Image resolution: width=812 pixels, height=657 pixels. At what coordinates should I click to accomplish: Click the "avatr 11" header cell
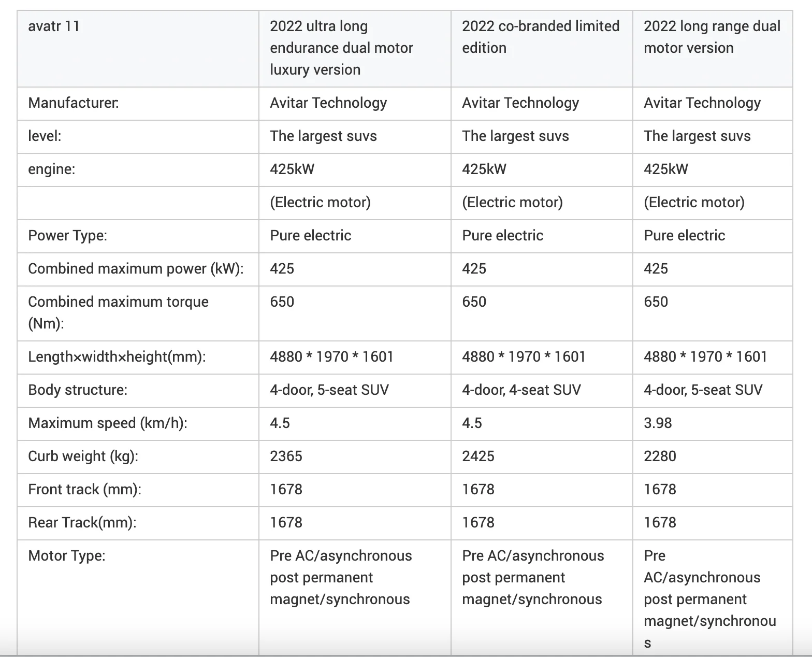coord(54,26)
